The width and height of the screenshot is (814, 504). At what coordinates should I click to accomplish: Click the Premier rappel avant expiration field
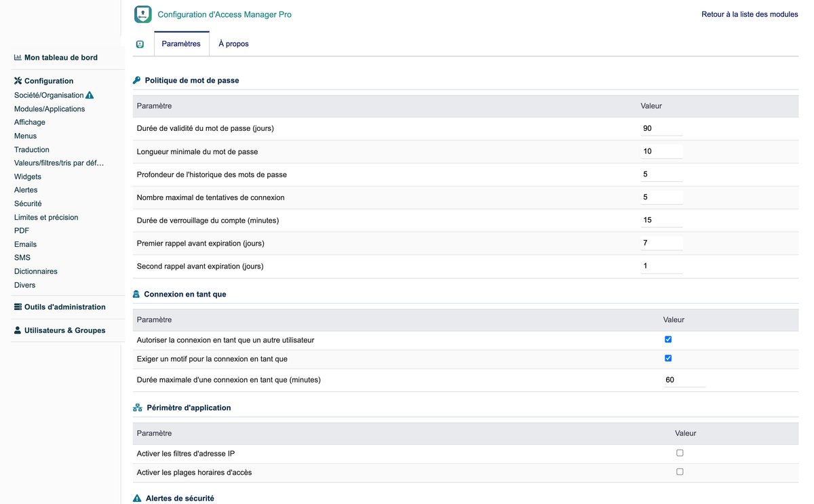tap(661, 243)
